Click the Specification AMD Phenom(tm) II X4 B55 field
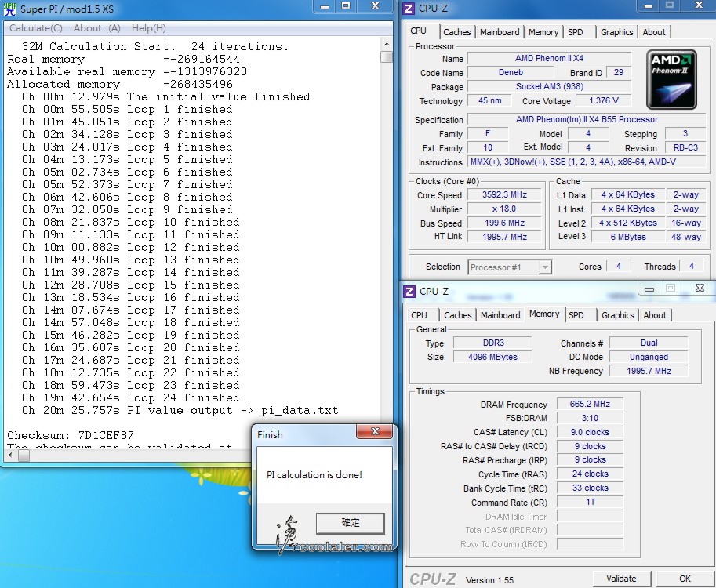This screenshot has width=716, height=588. click(x=587, y=119)
